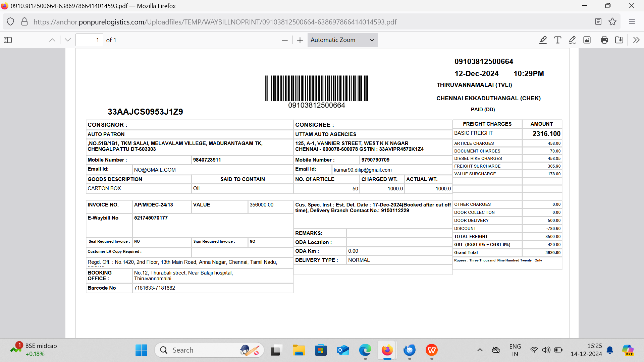Viewport: 644px width, 362px height.
Task: Go to next PDF page
Action: (68, 40)
